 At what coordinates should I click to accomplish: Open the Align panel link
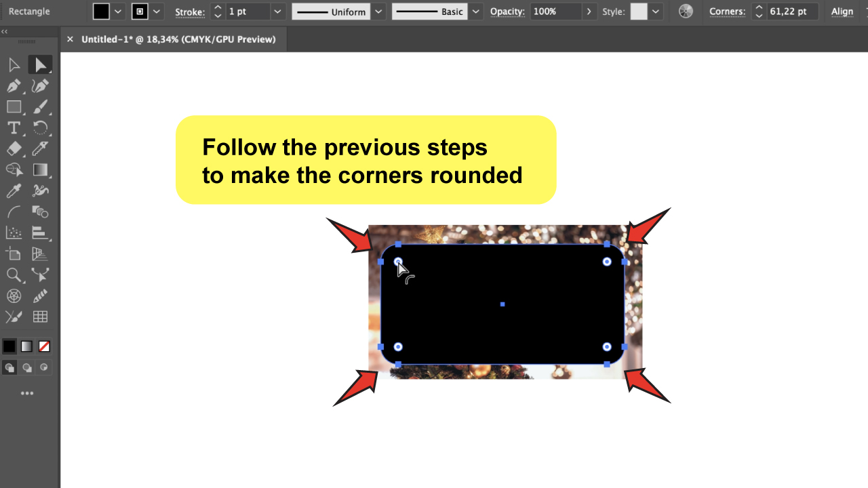tap(842, 12)
